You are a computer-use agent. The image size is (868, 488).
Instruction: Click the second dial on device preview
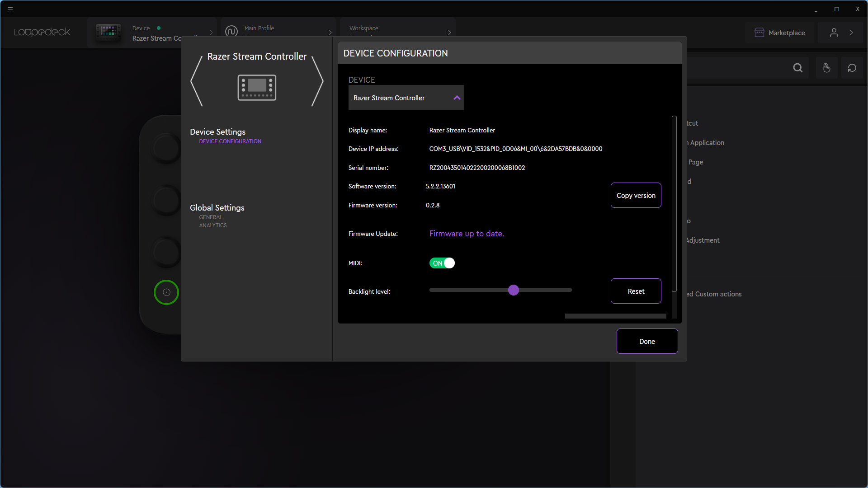tap(166, 200)
